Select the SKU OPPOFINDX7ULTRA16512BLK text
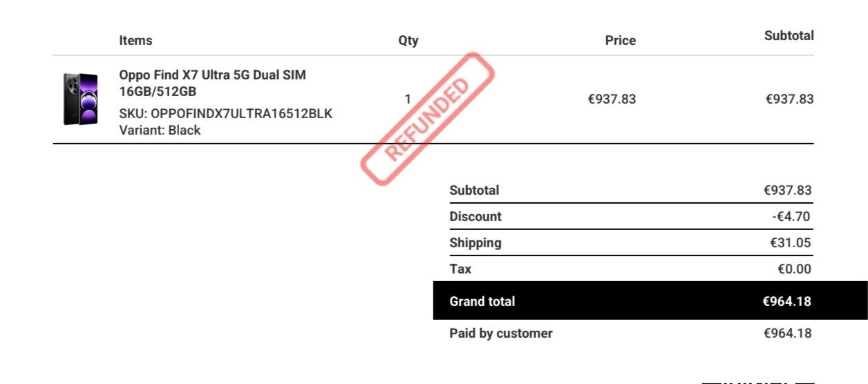Screen dimensions: 868x384 pyautogui.click(x=225, y=114)
